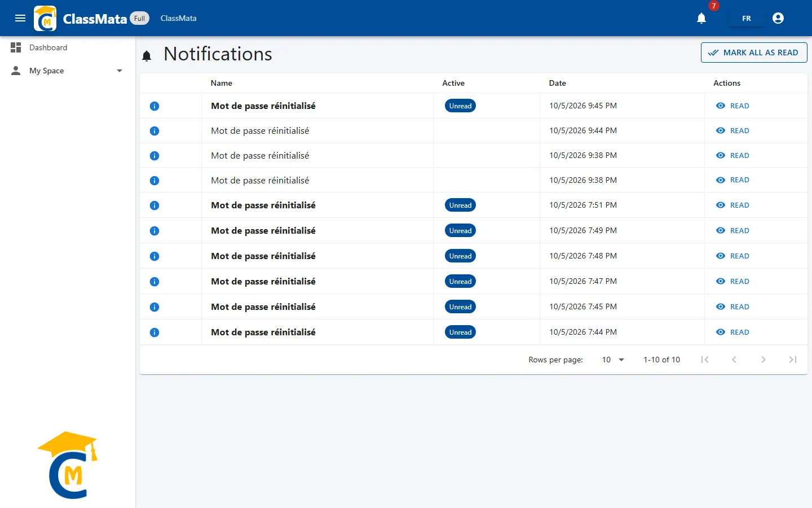The width and height of the screenshot is (812, 508).
Task: Click the 1-10 of 10 pagination text
Action: click(661, 360)
